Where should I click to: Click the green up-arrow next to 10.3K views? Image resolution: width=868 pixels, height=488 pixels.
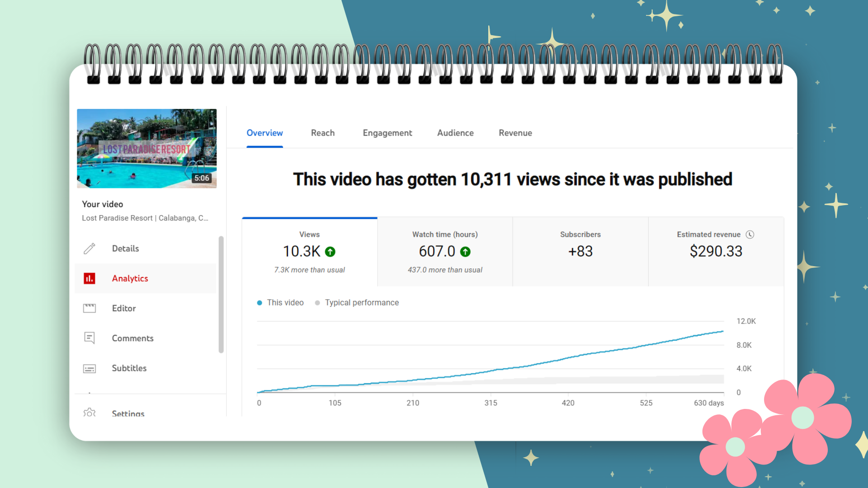point(330,252)
